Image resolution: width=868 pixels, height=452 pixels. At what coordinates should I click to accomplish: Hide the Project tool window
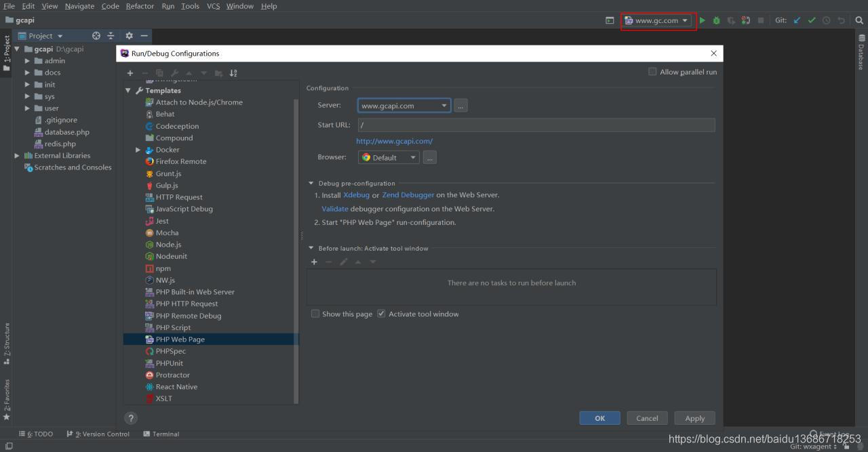(x=144, y=36)
